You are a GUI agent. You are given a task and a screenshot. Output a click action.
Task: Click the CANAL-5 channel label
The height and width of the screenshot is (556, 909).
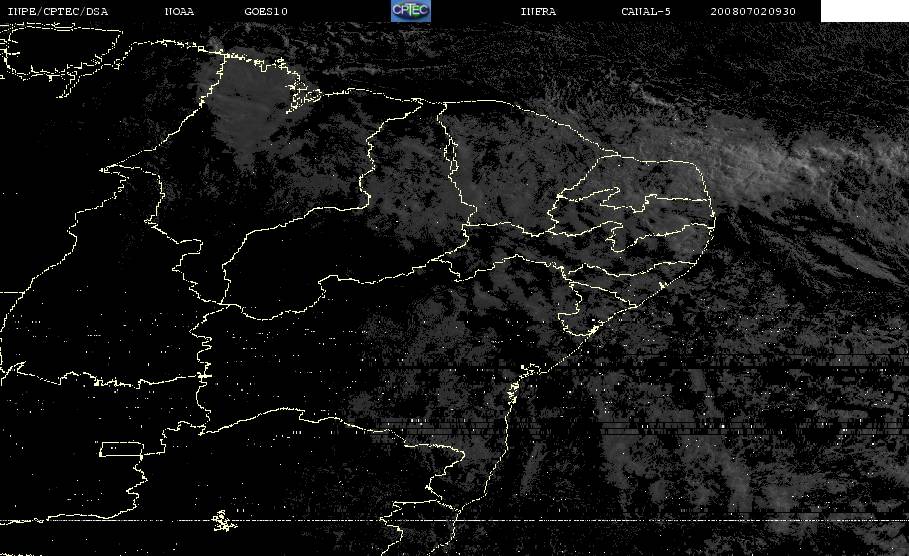[646, 11]
